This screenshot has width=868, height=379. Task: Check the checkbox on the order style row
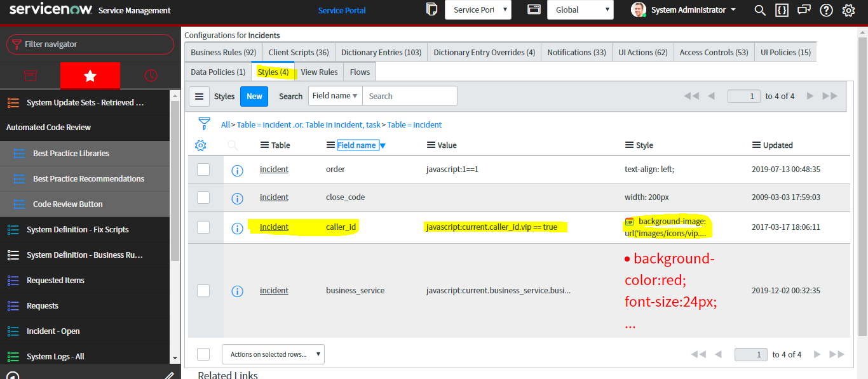pos(204,169)
